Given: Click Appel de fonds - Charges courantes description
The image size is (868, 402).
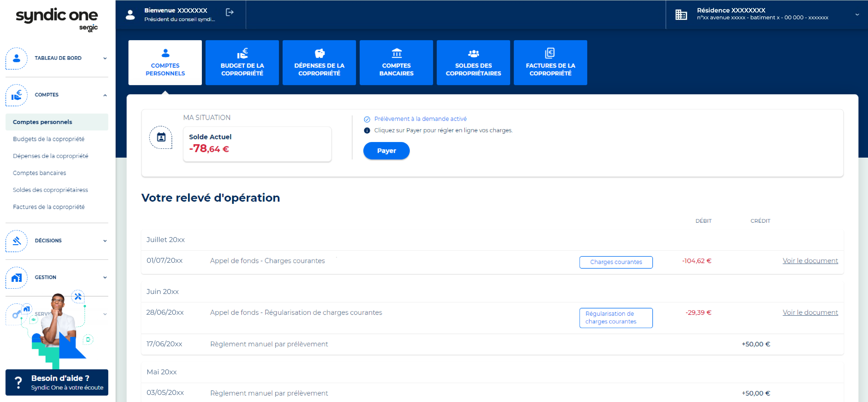Looking at the screenshot, I should click(x=267, y=261).
